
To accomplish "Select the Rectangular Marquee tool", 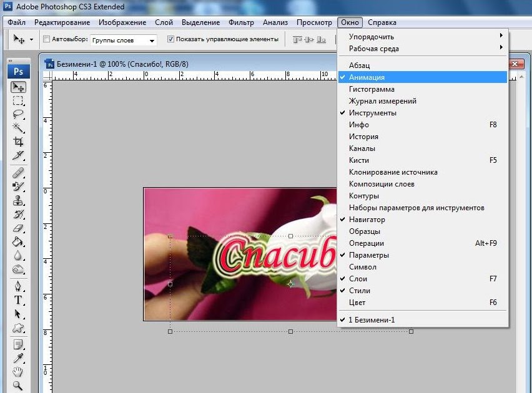I will [x=18, y=100].
